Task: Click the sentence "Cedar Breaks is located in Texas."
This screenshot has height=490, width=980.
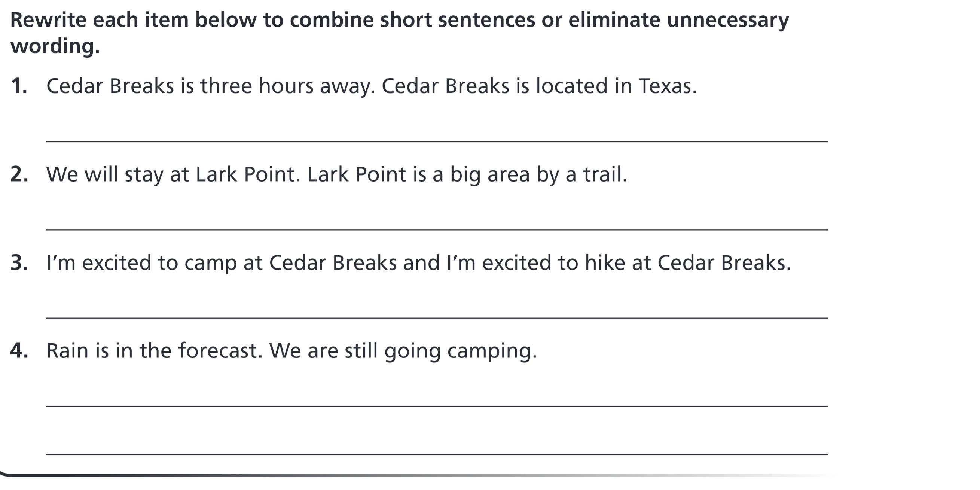Action: click(x=539, y=86)
